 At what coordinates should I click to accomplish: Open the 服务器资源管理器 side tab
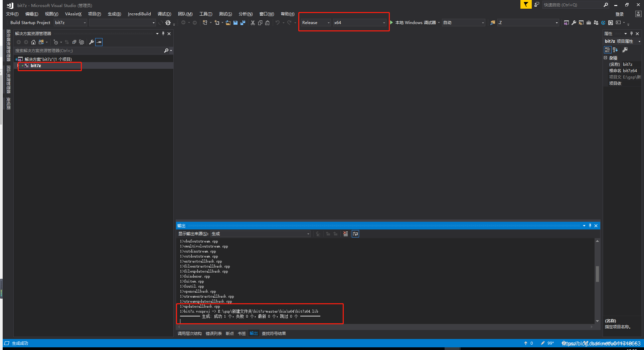tap(8, 46)
